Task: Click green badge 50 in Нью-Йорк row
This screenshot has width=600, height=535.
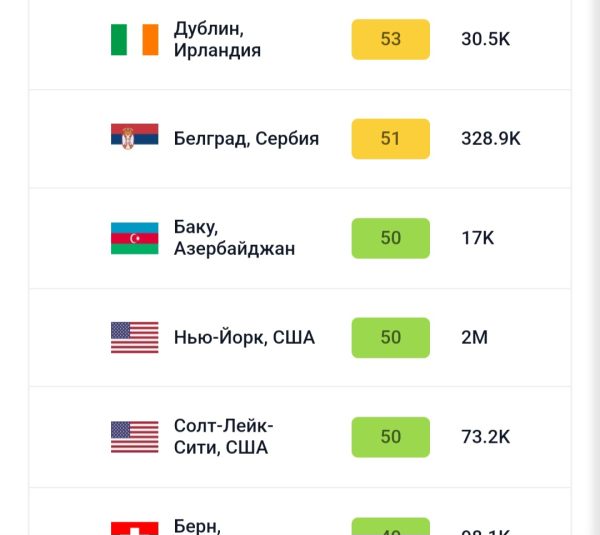Action: point(390,338)
